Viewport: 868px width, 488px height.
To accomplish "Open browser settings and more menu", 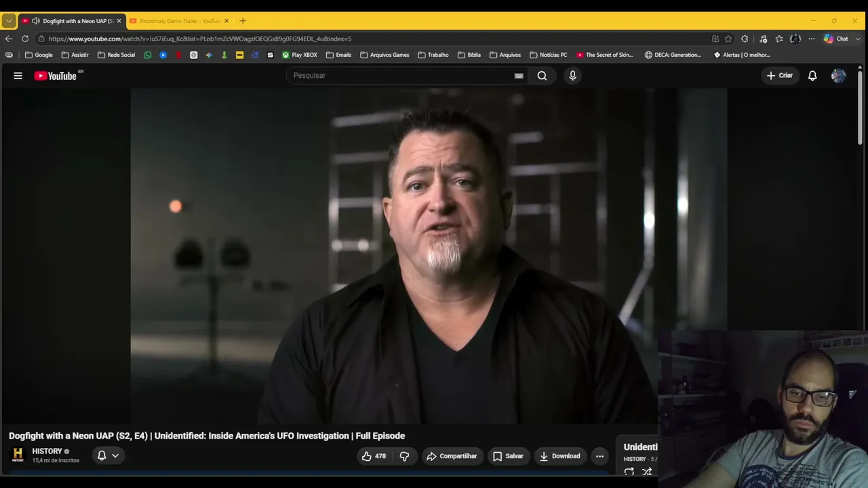I will [x=812, y=39].
